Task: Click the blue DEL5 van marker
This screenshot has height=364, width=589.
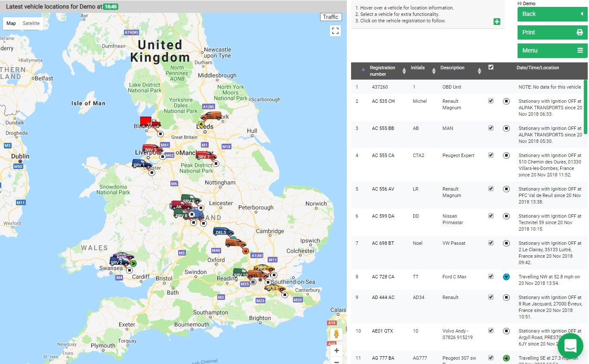Action: point(223,232)
